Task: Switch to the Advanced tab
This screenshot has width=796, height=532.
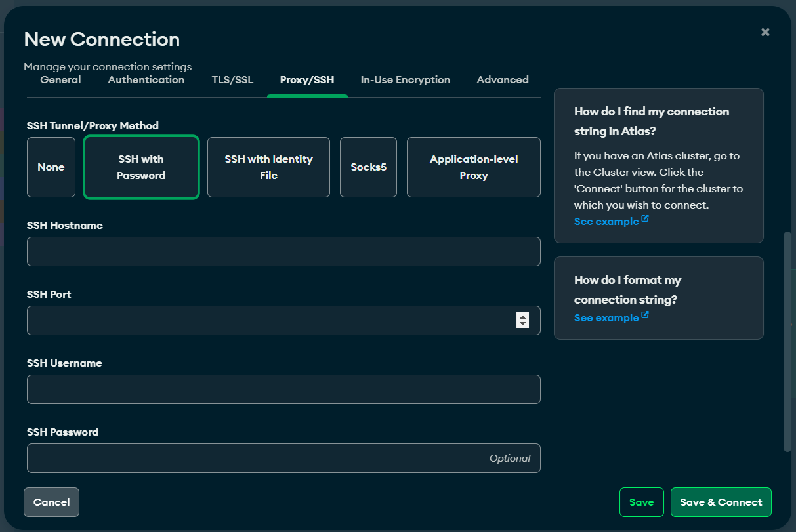Action: point(502,80)
